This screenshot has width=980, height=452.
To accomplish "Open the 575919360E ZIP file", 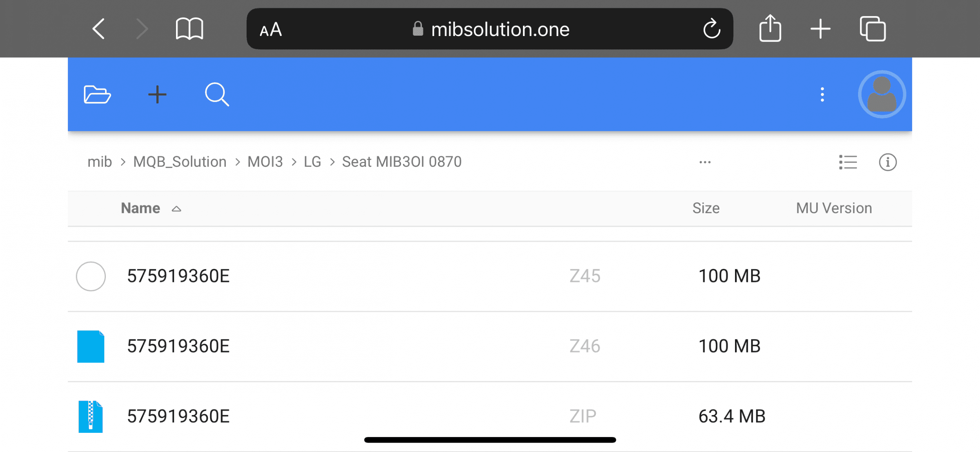I will pyautogui.click(x=178, y=416).
